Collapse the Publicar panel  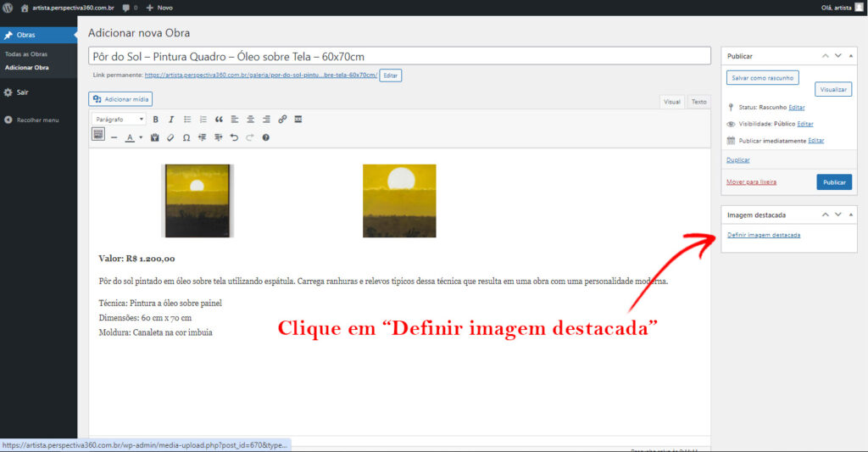[x=851, y=56]
